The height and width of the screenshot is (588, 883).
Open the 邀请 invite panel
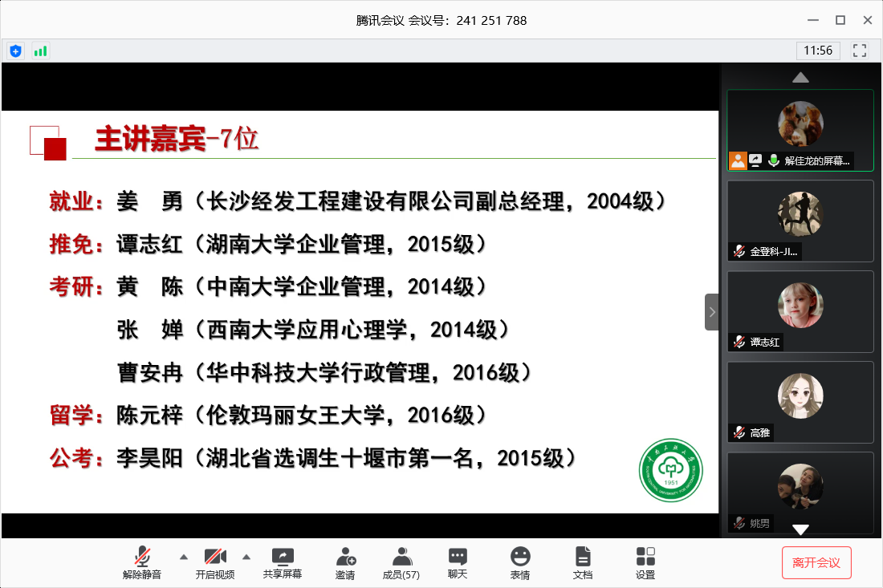pyautogui.click(x=345, y=562)
